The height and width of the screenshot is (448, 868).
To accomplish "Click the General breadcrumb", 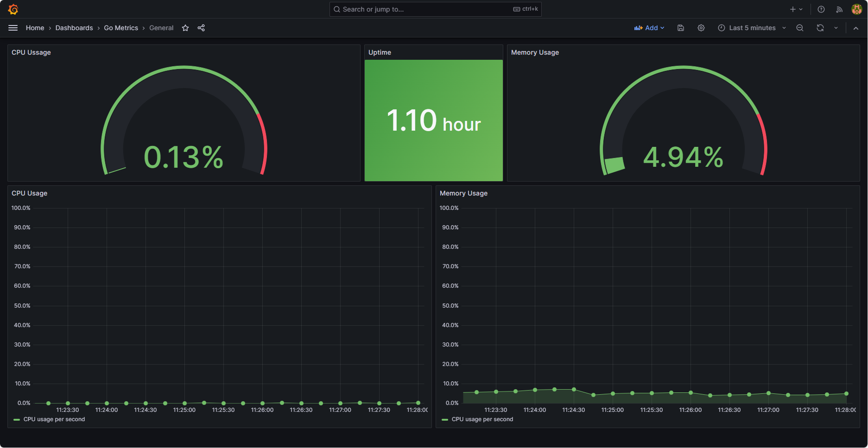I will pos(161,28).
